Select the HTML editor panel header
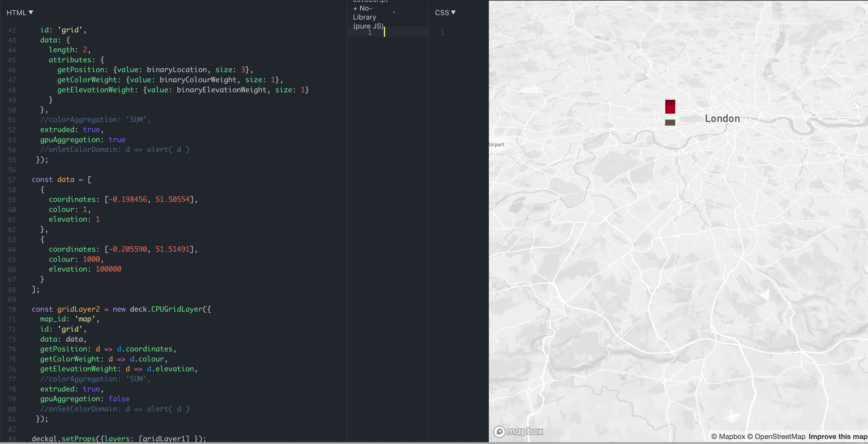This screenshot has height=444, width=868. (16, 12)
